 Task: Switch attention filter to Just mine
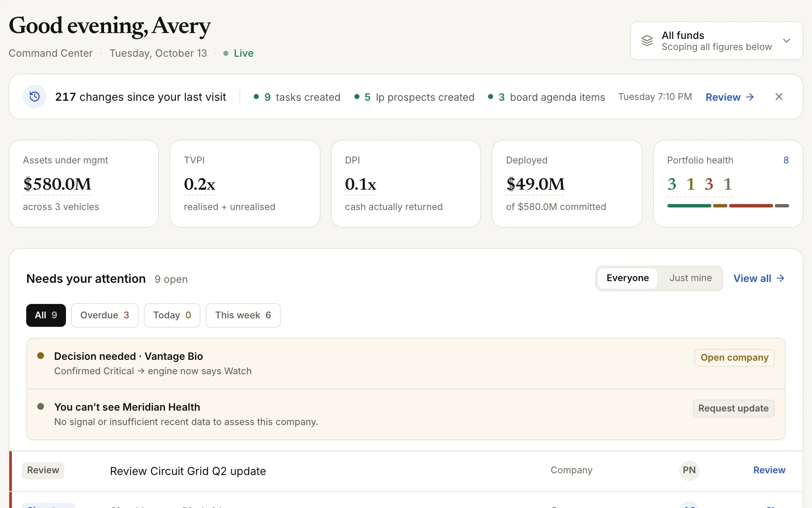(691, 278)
